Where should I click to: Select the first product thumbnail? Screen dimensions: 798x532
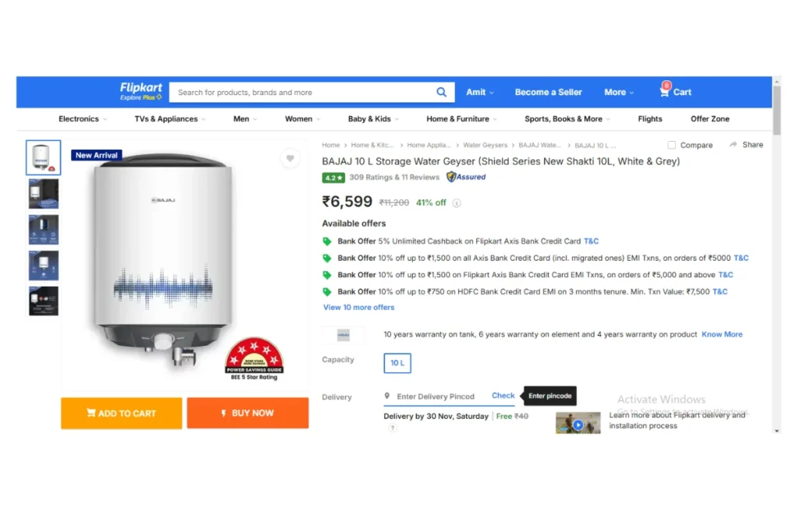[44, 157]
